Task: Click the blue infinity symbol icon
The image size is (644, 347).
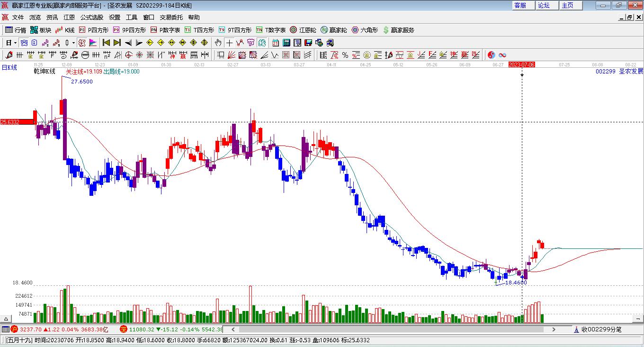Action: (502, 55)
